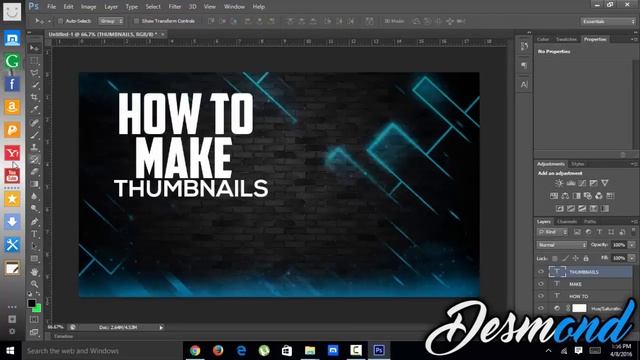Add a Curves adjustment
The height and width of the screenshot is (360, 640).
click(582, 183)
